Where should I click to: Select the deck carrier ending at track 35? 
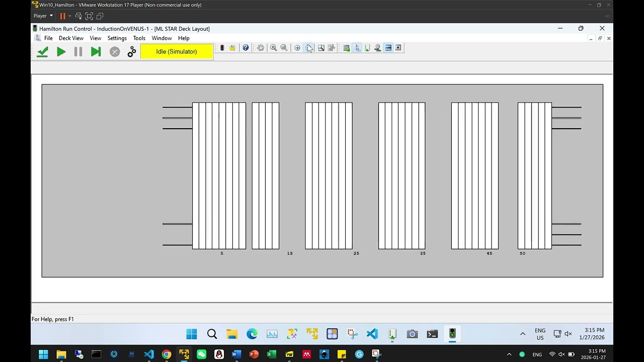click(401, 176)
